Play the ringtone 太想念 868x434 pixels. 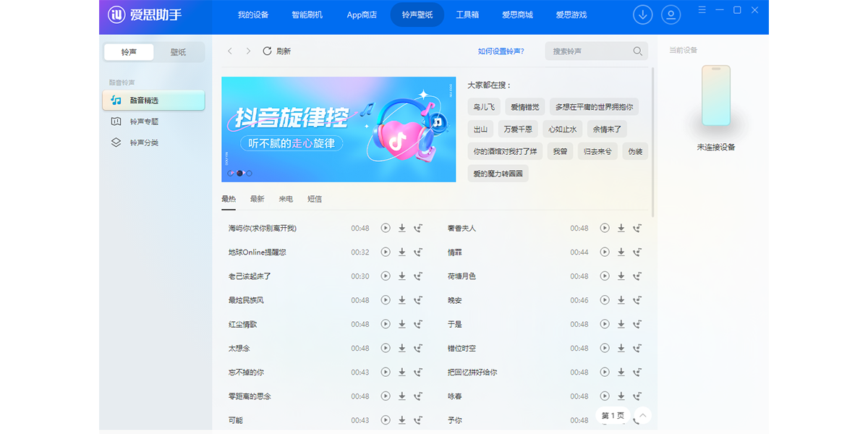pos(386,348)
